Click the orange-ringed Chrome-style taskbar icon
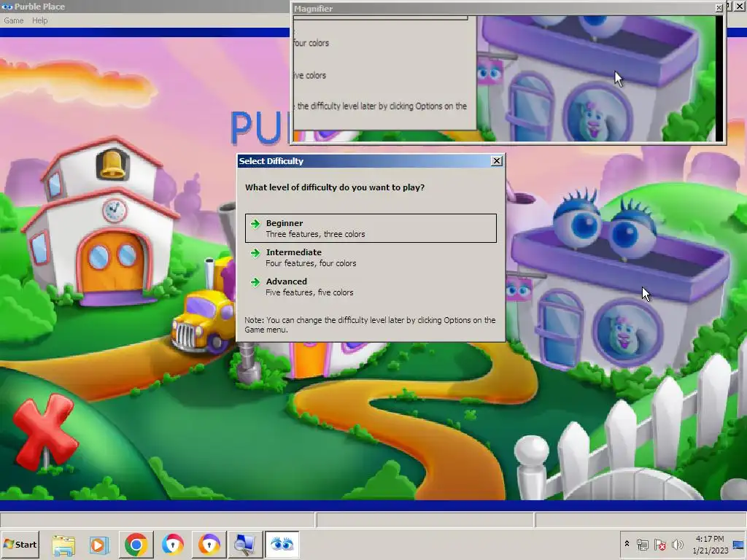Screen dimensions: 747x560 pyautogui.click(x=209, y=545)
